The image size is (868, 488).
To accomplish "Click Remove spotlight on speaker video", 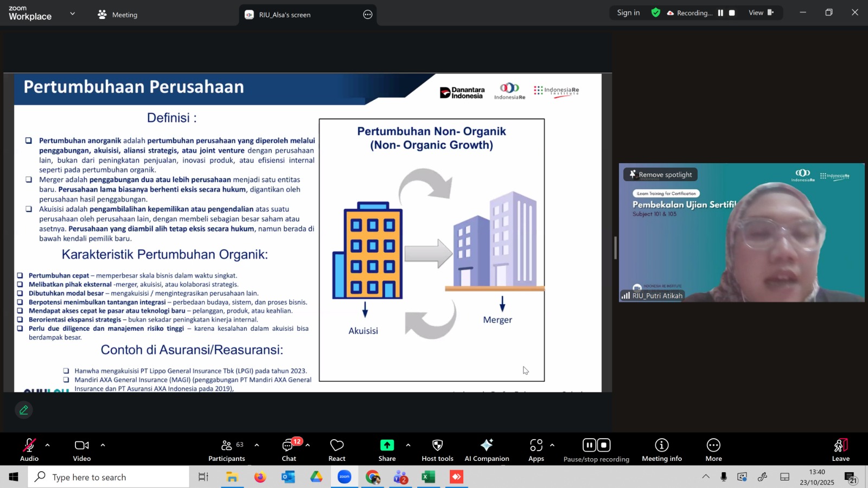I will point(660,175).
